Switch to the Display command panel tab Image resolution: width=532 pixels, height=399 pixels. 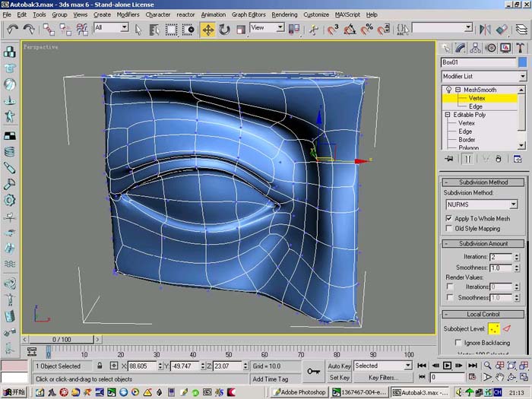[505, 48]
